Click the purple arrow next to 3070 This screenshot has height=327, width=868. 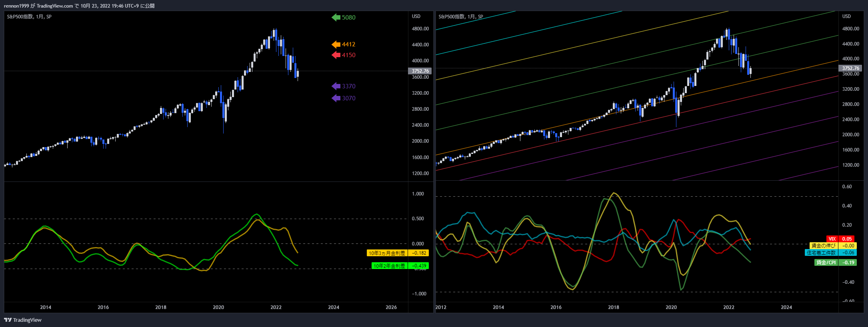(x=336, y=98)
